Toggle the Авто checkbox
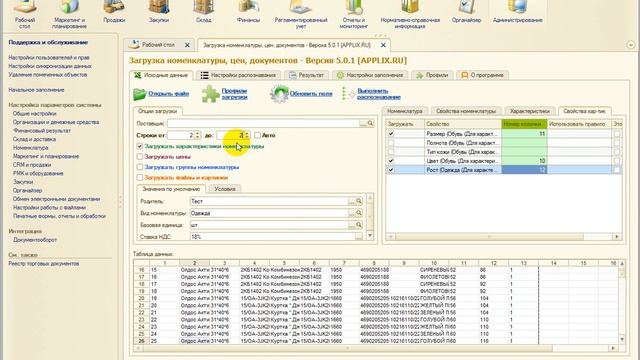Screen dimensions: 640x360 point(257,135)
